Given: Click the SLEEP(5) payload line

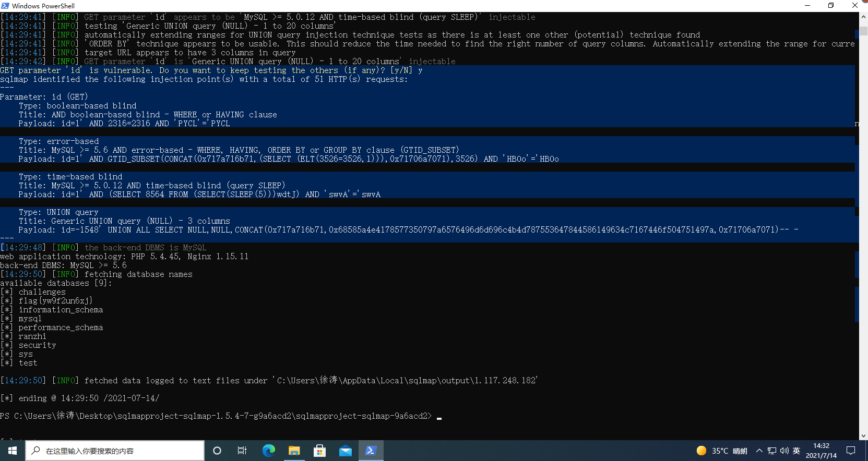Looking at the screenshot, I should click(199, 195).
